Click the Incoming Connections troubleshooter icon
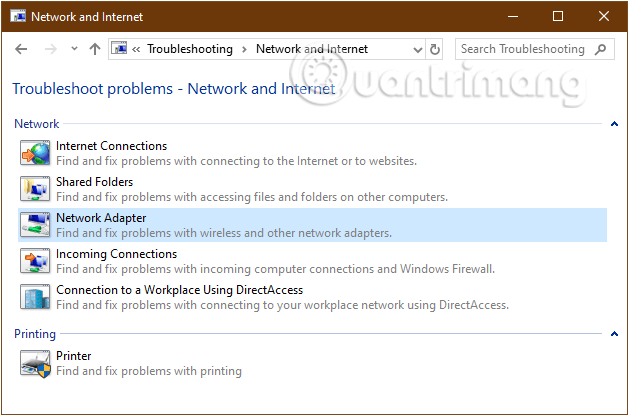 tap(35, 261)
